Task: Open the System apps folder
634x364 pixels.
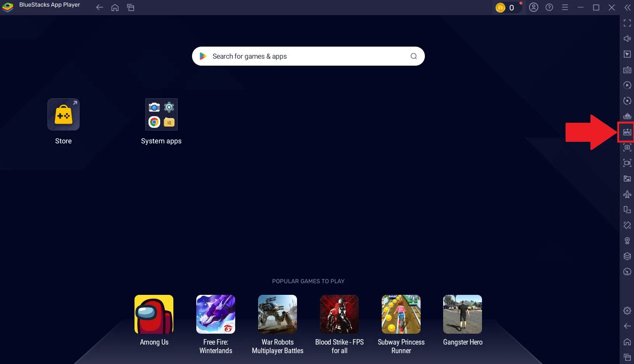Action: (161, 115)
